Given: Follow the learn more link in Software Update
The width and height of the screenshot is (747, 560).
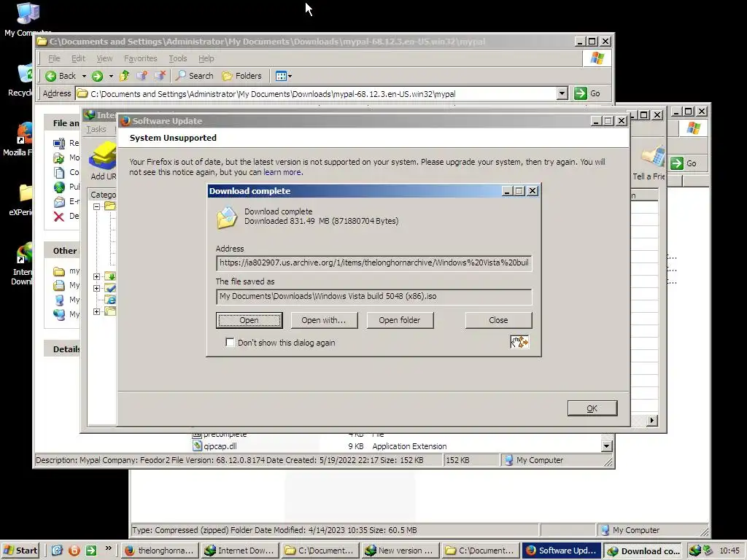Looking at the screenshot, I should (282, 172).
